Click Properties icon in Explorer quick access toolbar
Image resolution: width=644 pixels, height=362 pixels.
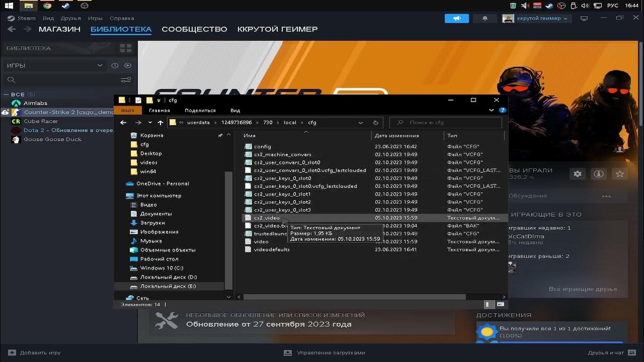(138, 101)
